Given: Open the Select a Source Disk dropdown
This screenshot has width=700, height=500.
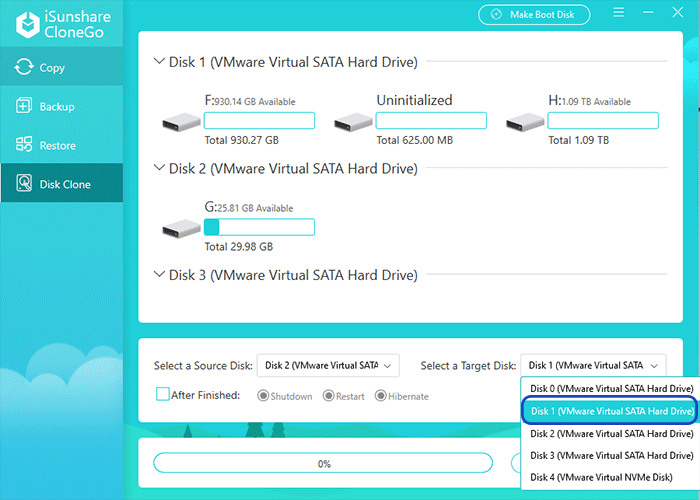Looking at the screenshot, I should 328,366.
